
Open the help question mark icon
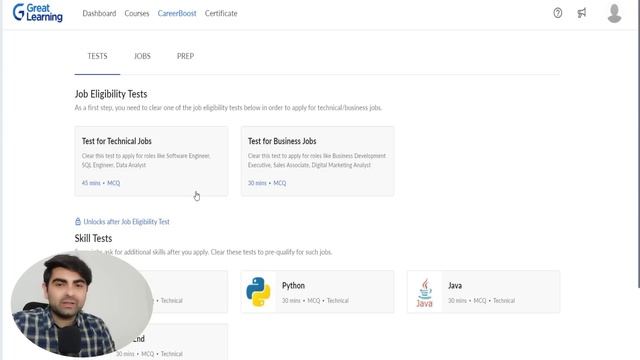click(x=558, y=13)
